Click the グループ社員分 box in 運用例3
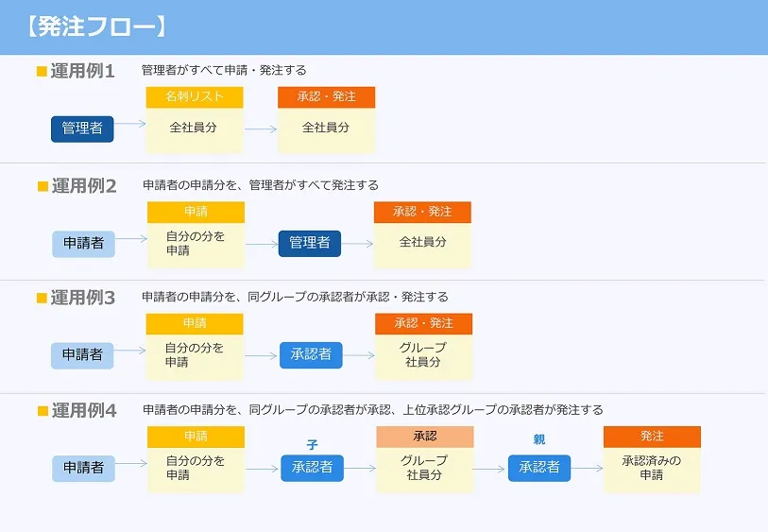The width and height of the screenshot is (768, 532). [x=422, y=354]
